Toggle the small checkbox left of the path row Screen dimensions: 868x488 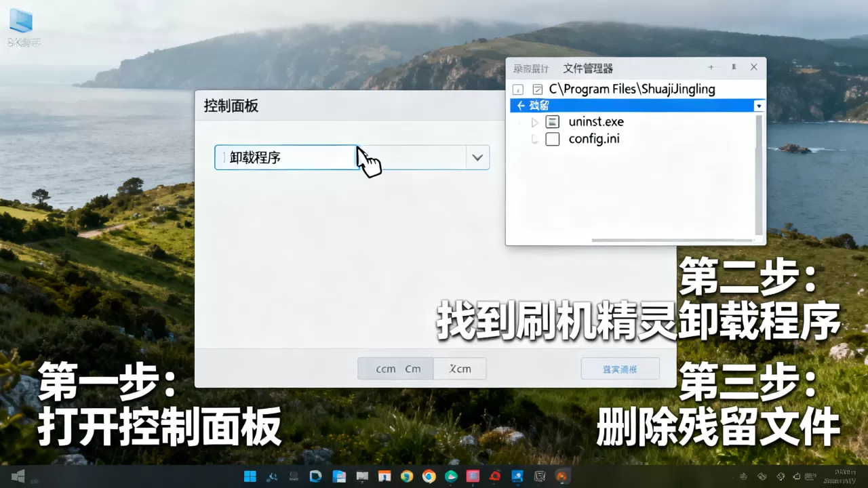pos(518,89)
